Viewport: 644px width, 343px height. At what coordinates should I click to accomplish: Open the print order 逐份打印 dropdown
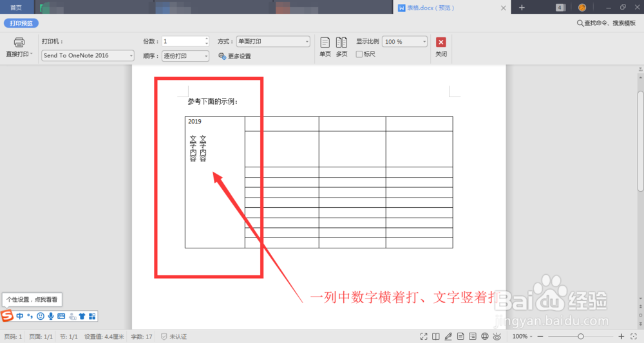coord(185,56)
